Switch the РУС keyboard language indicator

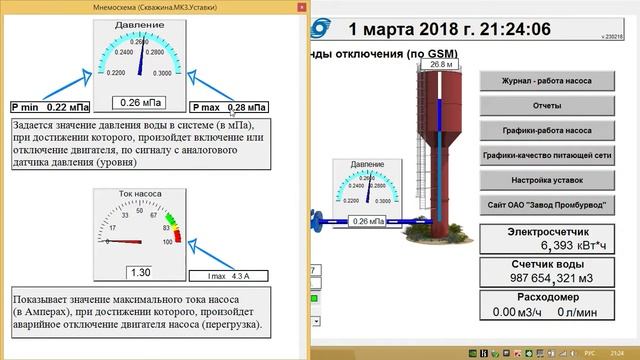pyautogui.click(x=589, y=353)
